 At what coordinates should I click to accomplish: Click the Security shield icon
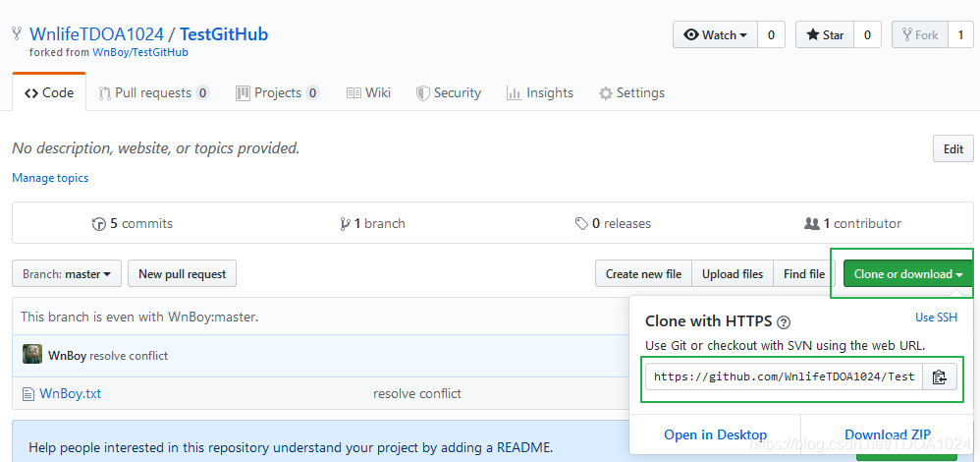[423, 93]
